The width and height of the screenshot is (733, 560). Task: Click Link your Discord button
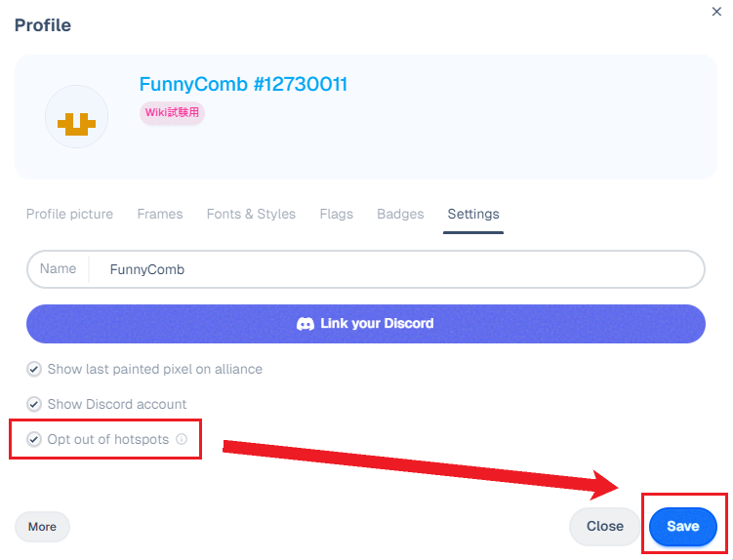(x=366, y=324)
